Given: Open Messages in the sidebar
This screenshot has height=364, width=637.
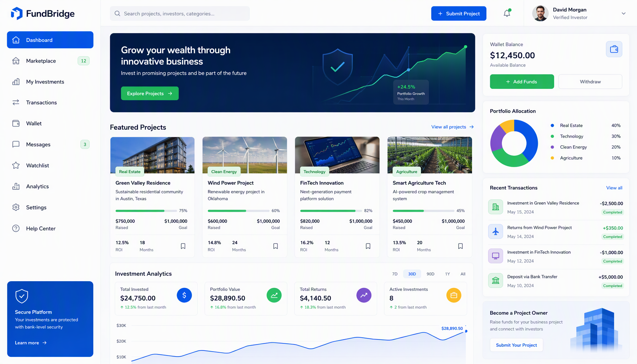Looking at the screenshot, I should [x=50, y=144].
